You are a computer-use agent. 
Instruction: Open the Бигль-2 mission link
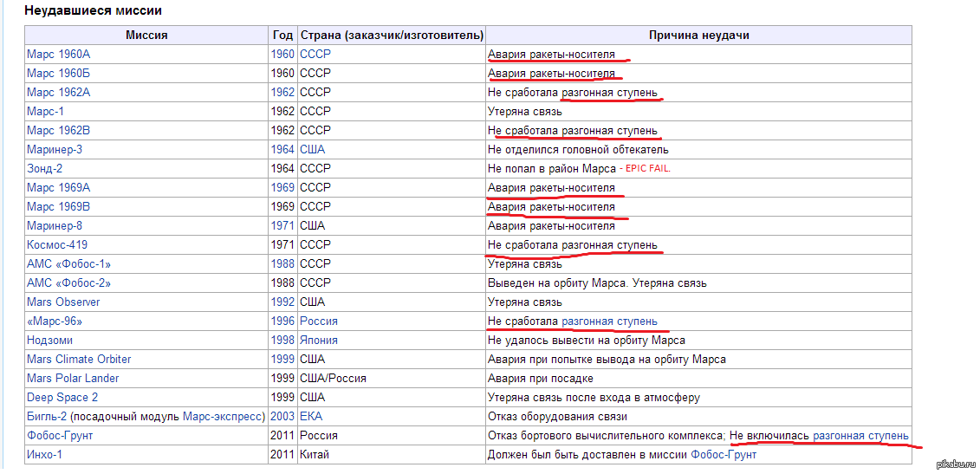pos(48,417)
